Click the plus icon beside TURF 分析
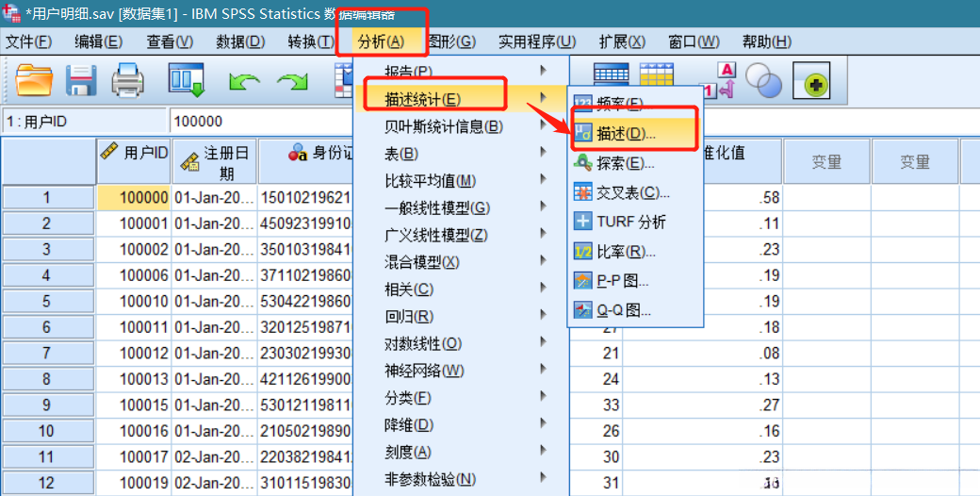The image size is (980, 496). (582, 222)
